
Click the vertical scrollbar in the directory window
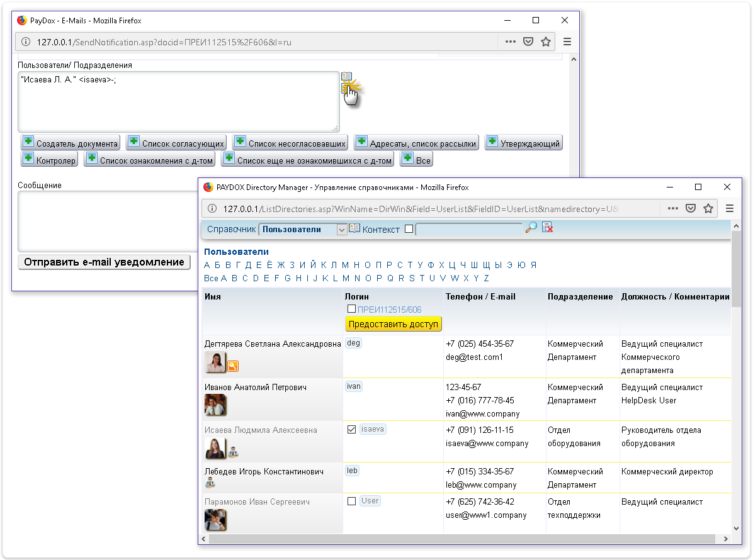(x=736, y=378)
